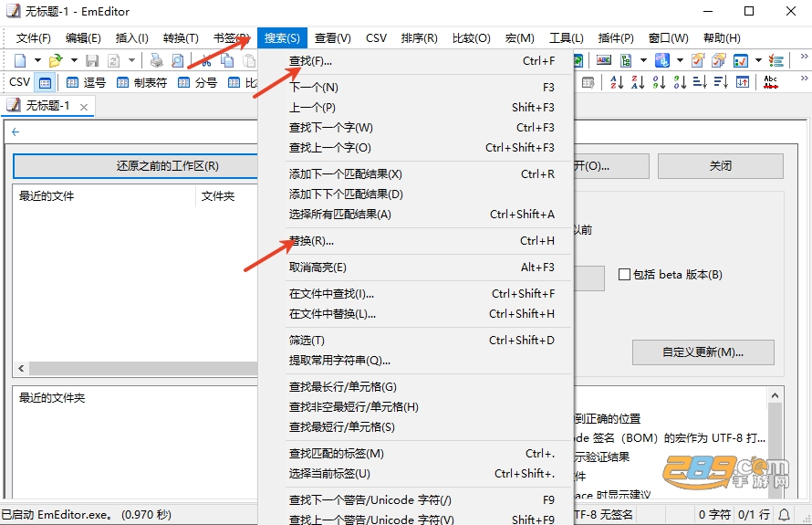Close the 无标题-1 tab with its x

(84, 107)
